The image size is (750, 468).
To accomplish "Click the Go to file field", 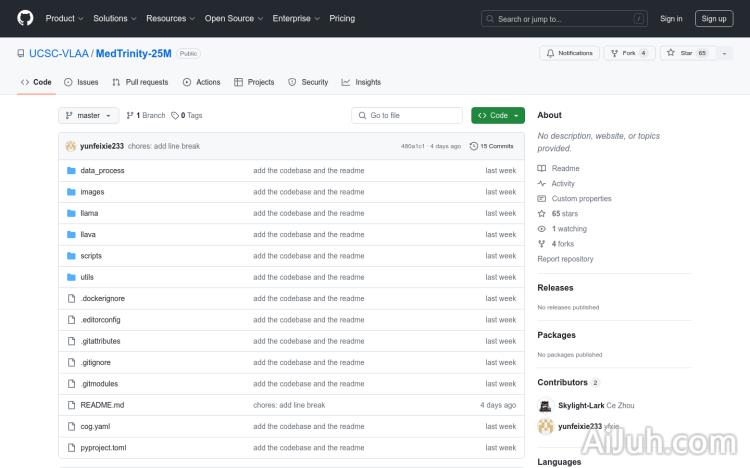I will pyautogui.click(x=407, y=116).
